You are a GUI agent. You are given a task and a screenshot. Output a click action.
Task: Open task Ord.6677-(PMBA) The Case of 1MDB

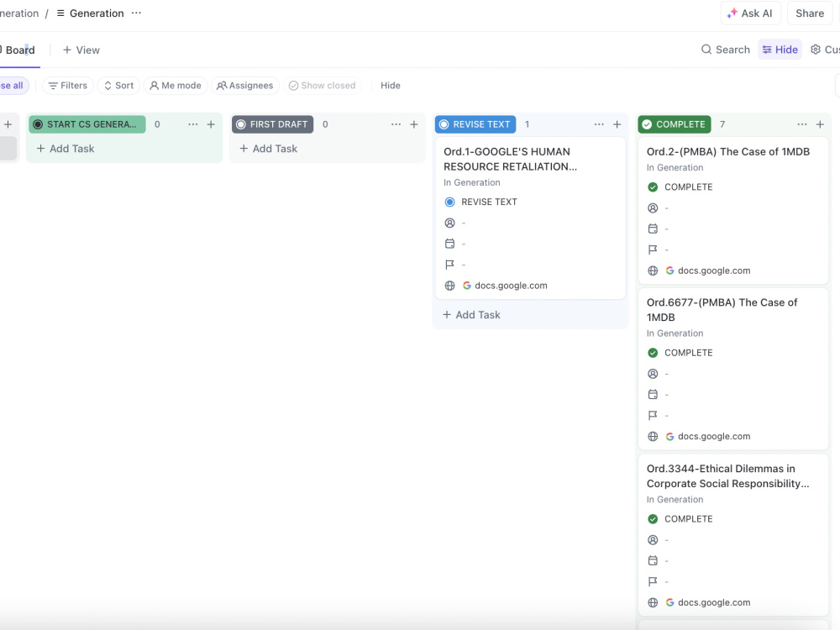click(x=722, y=310)
